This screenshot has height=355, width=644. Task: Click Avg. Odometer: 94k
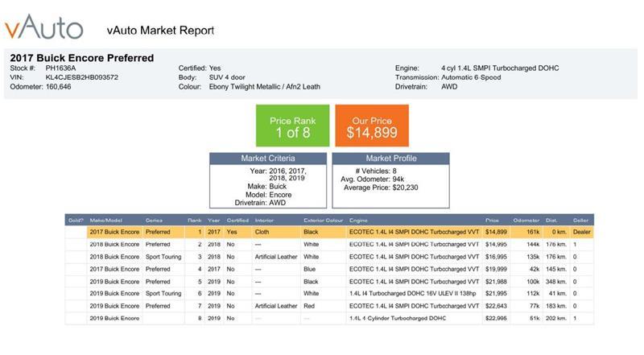pyautogui.click(x=372, y=180)
